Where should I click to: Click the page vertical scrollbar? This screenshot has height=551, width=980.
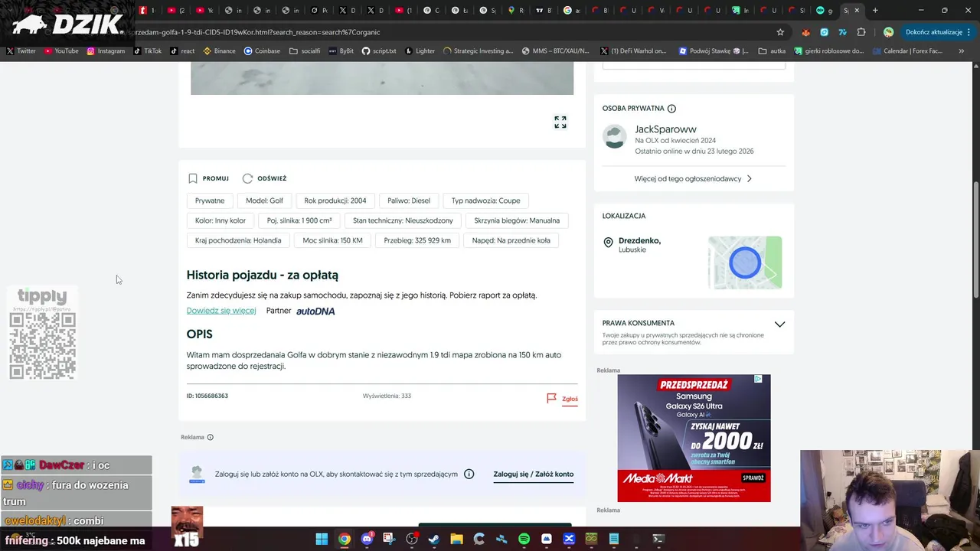point(976,241)
